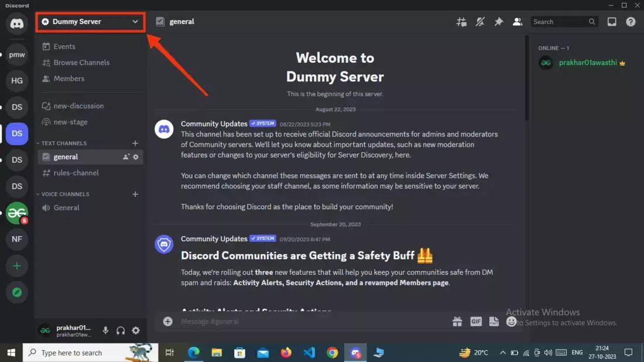
Task: Show hidden system tray icons chevron
Action: point(503,353)
